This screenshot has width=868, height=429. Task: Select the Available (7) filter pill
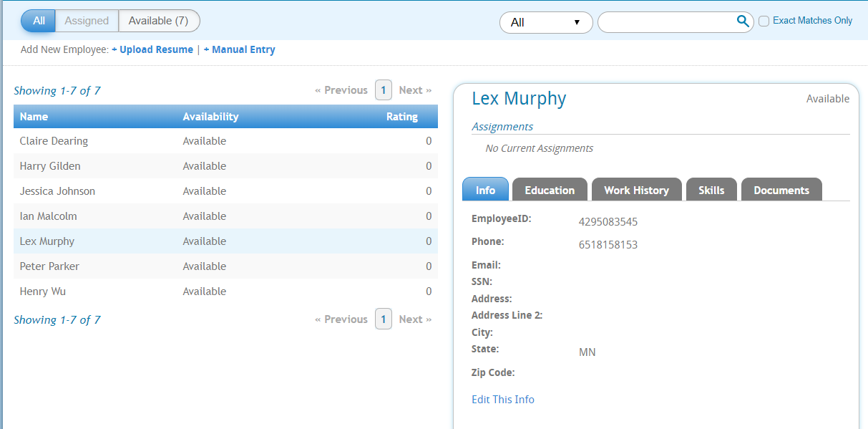[x=159, y=21]
